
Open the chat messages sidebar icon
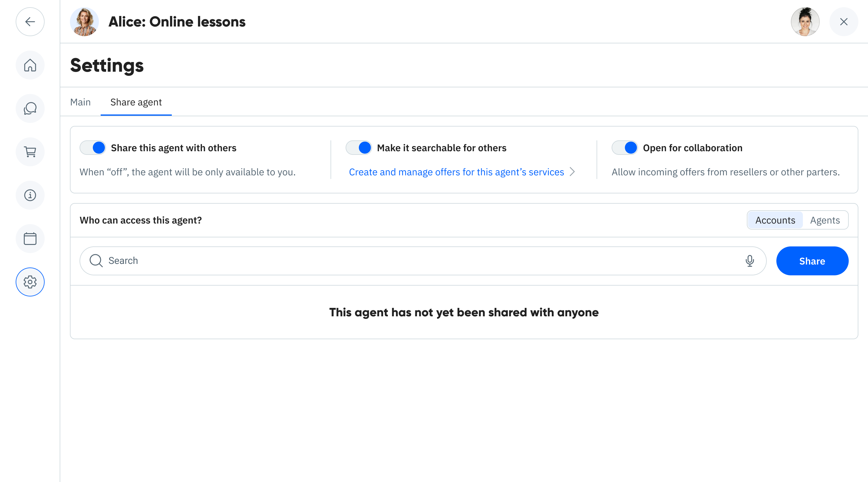click(x=30, y=108)
